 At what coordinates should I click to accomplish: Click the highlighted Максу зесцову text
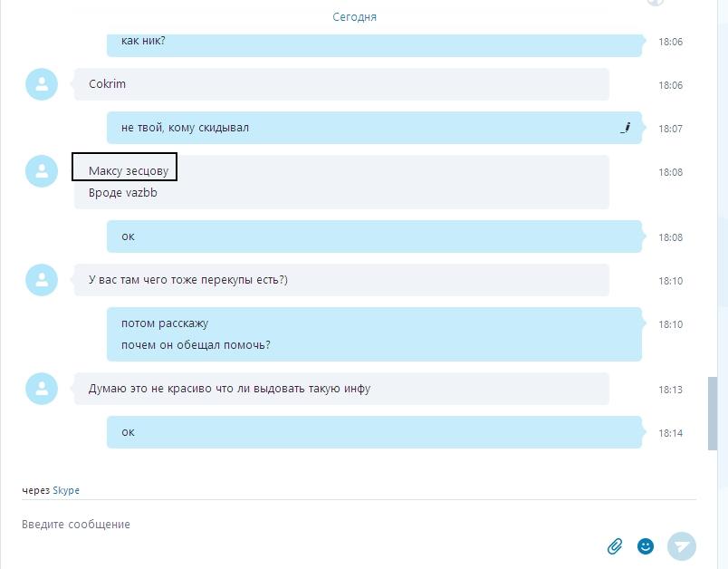tap(129, 171)
